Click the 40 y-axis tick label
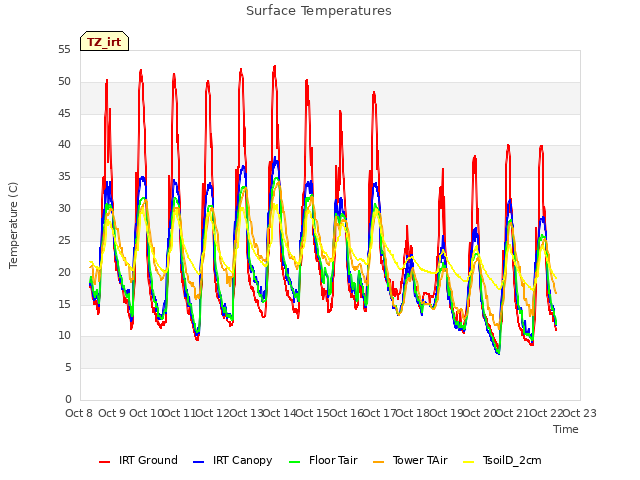 (x=64, y=145)
